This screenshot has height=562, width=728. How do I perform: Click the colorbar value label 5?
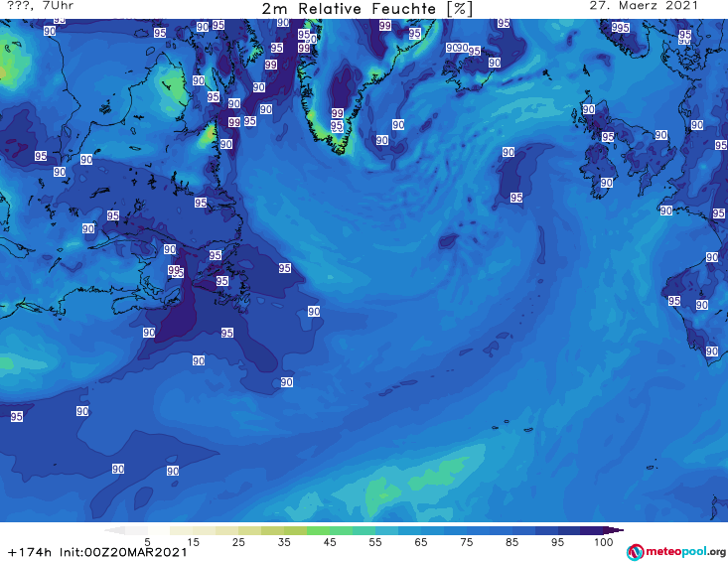point(148,542)
